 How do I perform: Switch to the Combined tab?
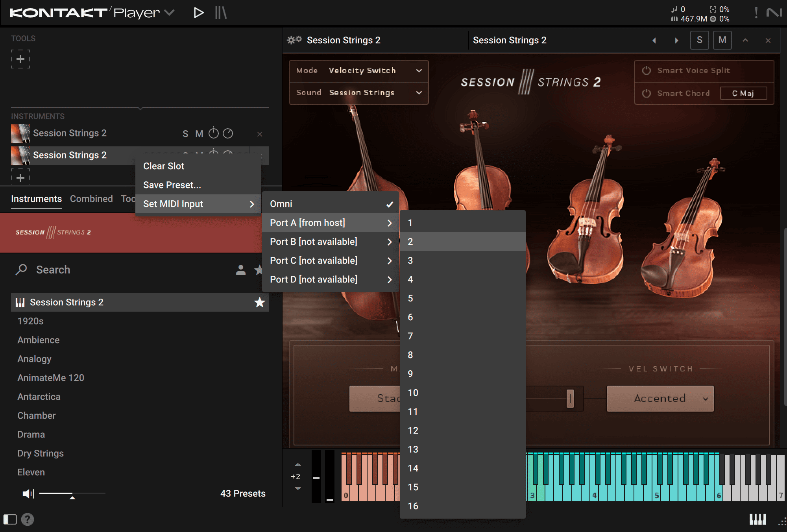pyautogui.click(x=91, y=199)
